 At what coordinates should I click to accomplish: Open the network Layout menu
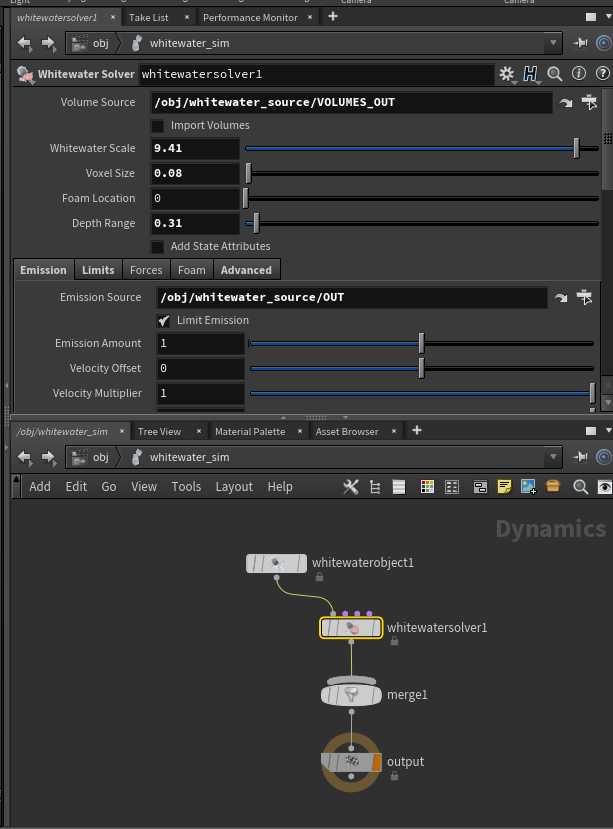click(x=234, y=486)
